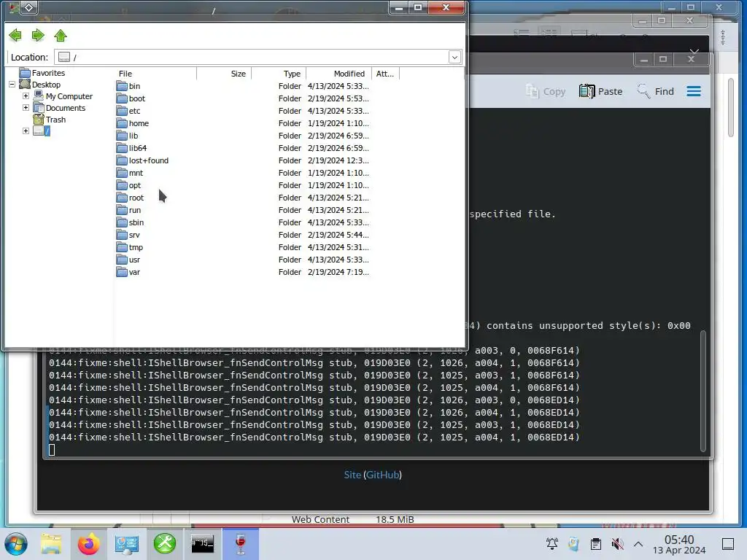This screenshot has height=560, width=747.
Task: Click the browser page scrollbar on the right
Action: pyautogui.click(x=731, y=108)
